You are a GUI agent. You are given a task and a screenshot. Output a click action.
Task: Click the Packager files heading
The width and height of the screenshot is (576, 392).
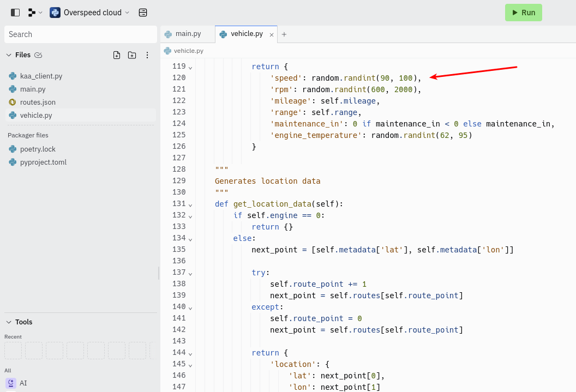point(28,135)
